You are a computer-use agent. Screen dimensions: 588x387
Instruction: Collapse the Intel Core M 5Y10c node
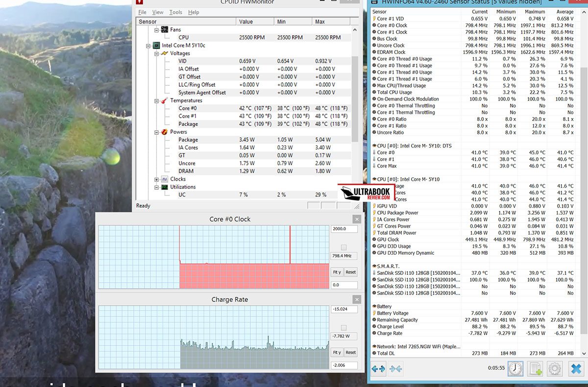148,46
